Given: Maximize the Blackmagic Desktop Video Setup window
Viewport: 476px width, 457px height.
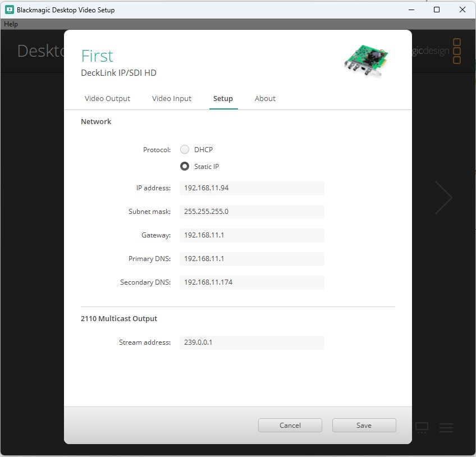Looking at the screenshot, I should pyautogui.click(x=437, y=10).
